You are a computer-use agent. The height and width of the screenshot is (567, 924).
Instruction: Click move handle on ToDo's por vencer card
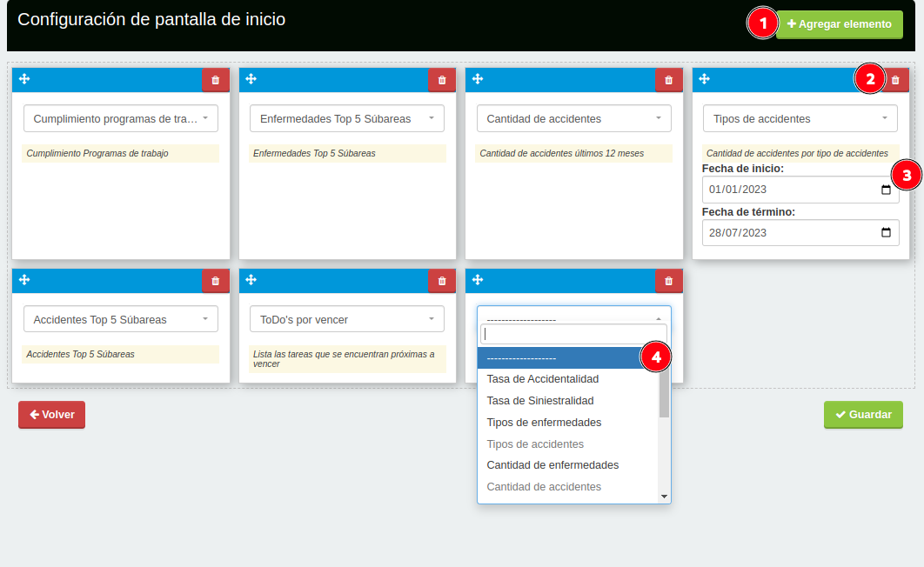(x=251, y=280)
